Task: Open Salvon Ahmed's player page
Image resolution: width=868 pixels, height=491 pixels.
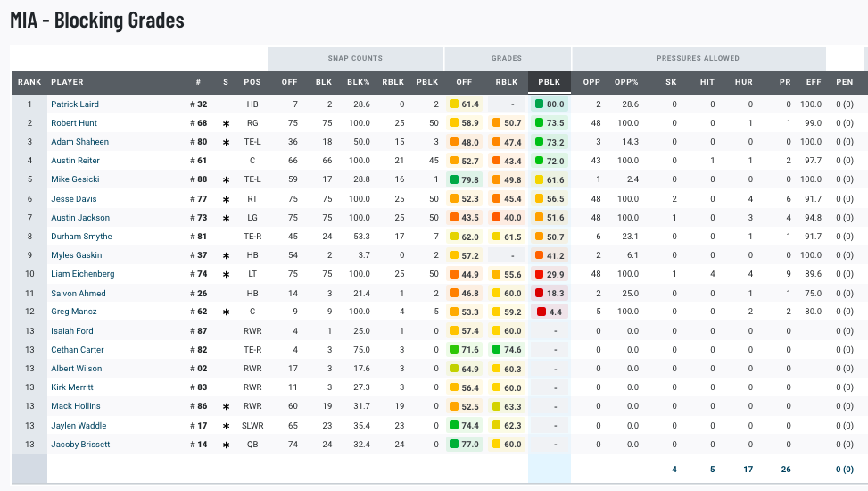Action: (x=78, y=294)
